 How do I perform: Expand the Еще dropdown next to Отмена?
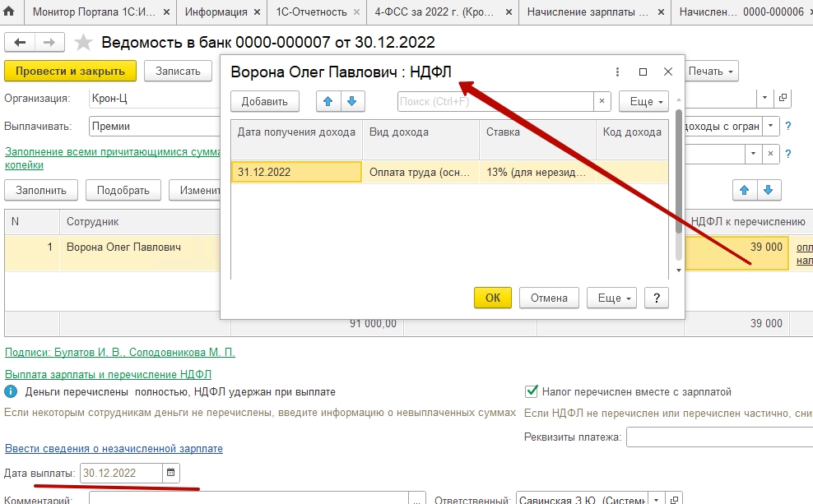(x=616, y=298)
